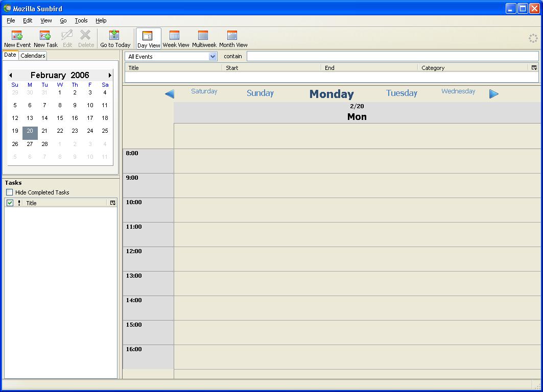Viewport: 543px width, 392px height.
Task: Click the event search text field
Action: 392,56
